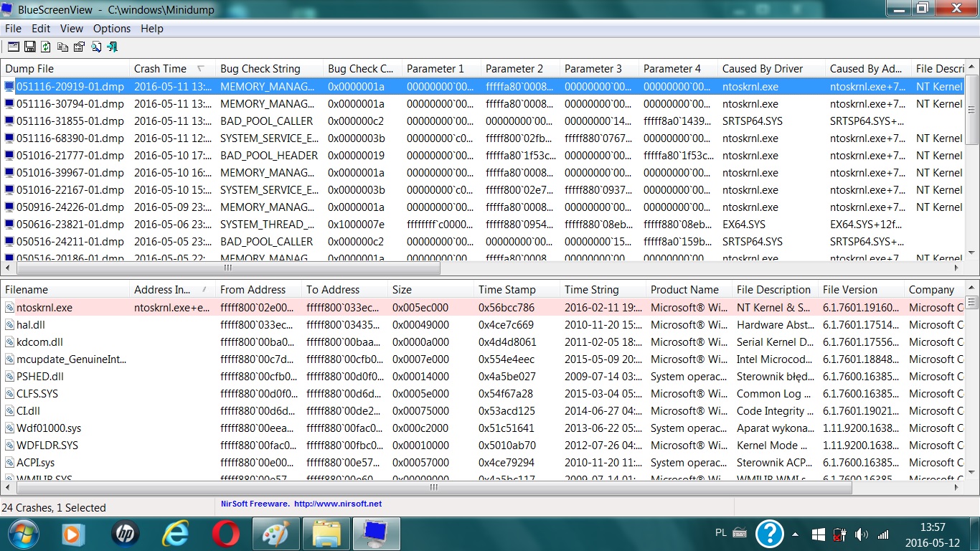The height and width of the screenshot is (551, 980).
Task: Select the Wdf01000.sys driver row
Action: (483, 428)
